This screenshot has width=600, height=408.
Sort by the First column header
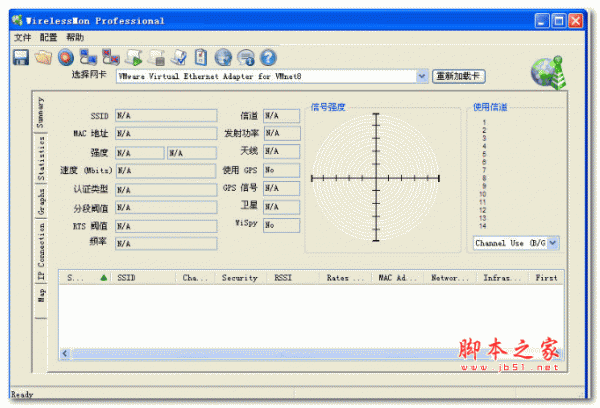click(x=546, y=278)
